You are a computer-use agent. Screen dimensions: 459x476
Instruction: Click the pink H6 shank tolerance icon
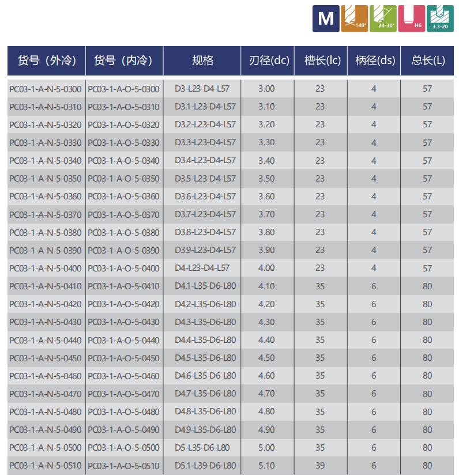411,18
